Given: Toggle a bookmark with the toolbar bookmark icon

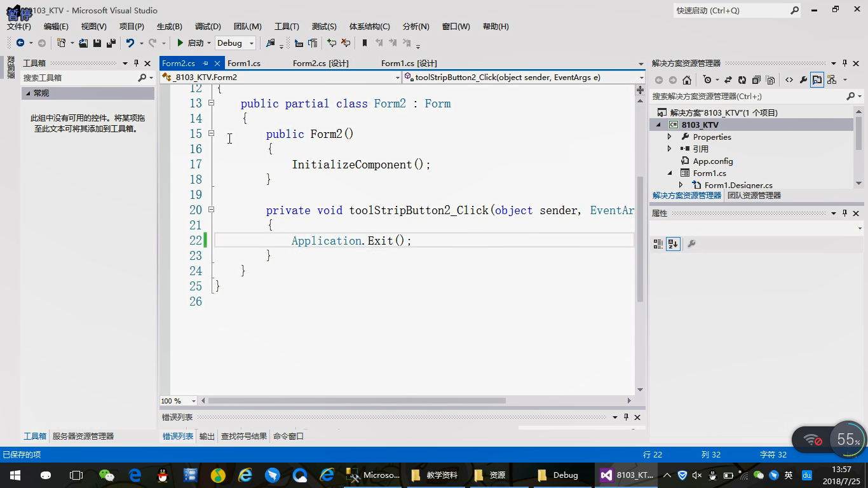Looking at the screenshot, I should click(x=365, y=43).
